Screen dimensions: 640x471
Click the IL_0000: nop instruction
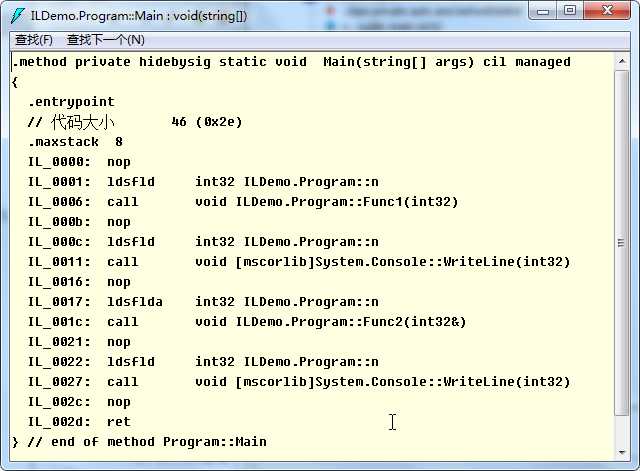79,162
